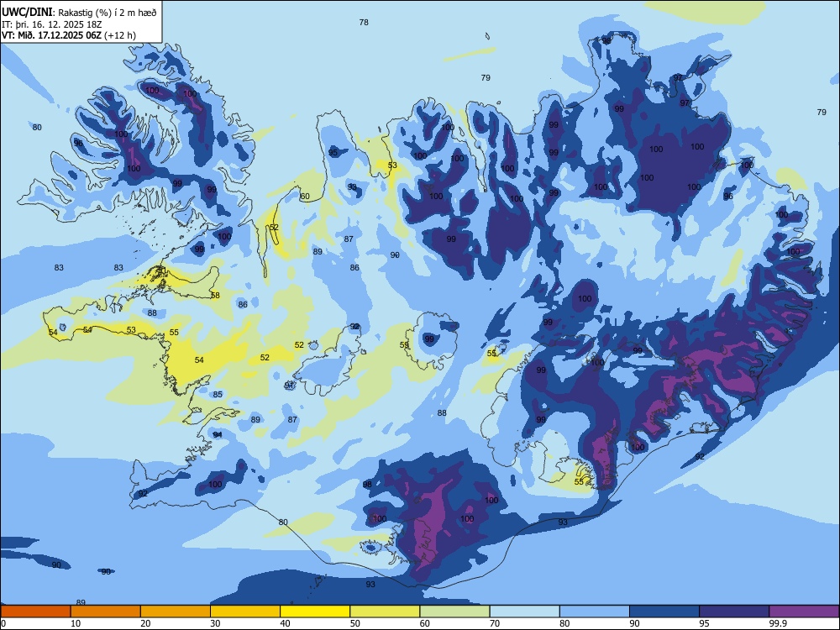This screenshot has height=630, width=840.
Task: Select the 80–90 medium blue legend swatch
Action: [595, 612]
